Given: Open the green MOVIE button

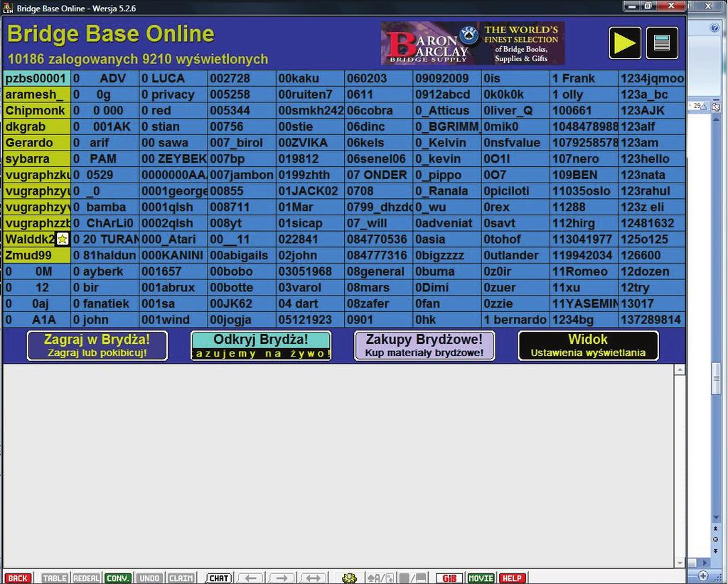Looking at the screenshot, I should [481, 578].
